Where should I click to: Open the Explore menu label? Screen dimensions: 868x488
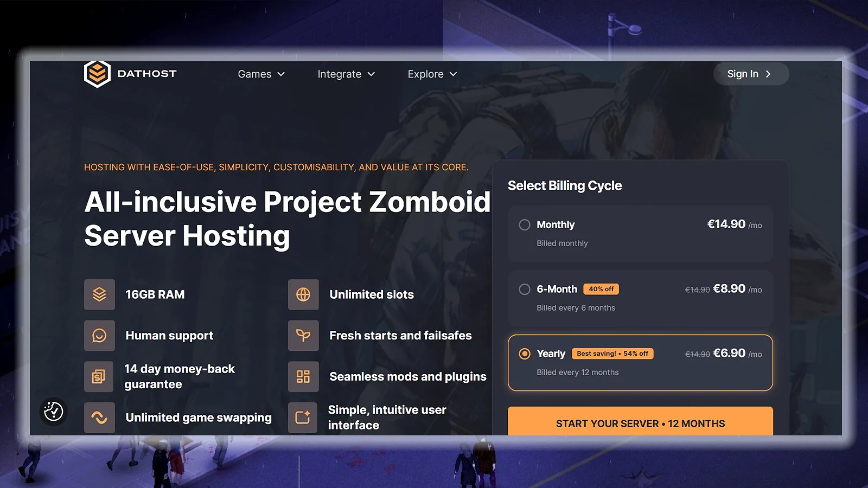[426, 74]
